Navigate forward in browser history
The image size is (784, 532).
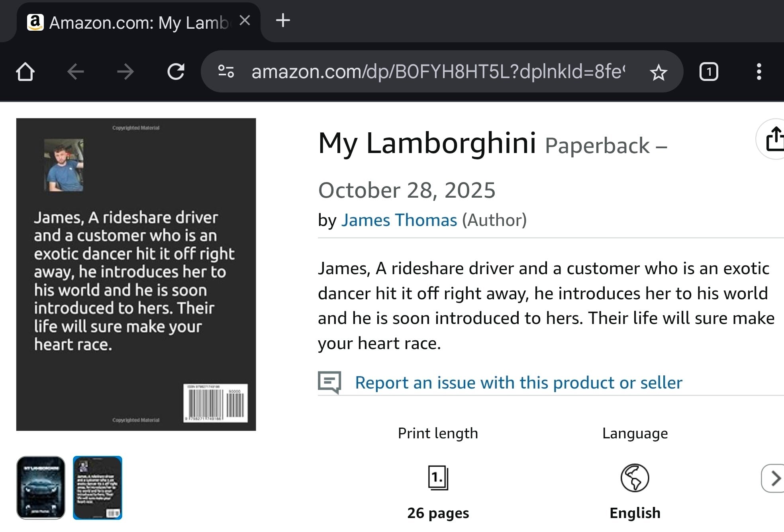click(x=125, y=72)
